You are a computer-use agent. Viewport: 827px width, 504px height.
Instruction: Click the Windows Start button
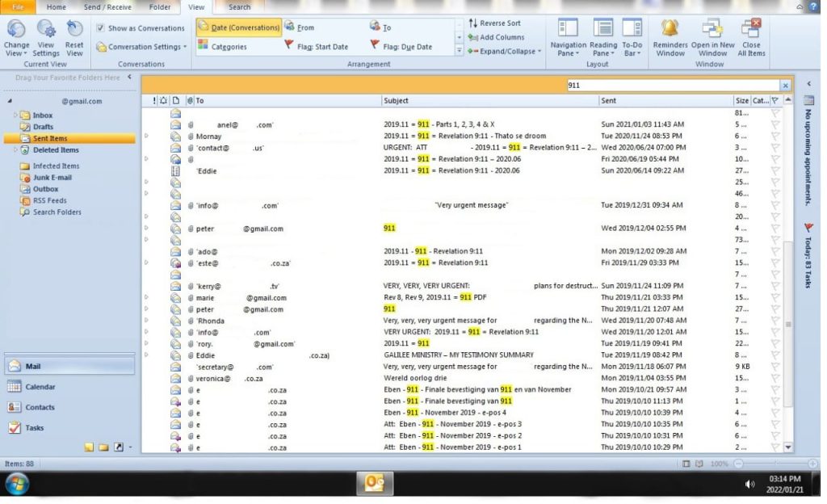pos(17,483)
